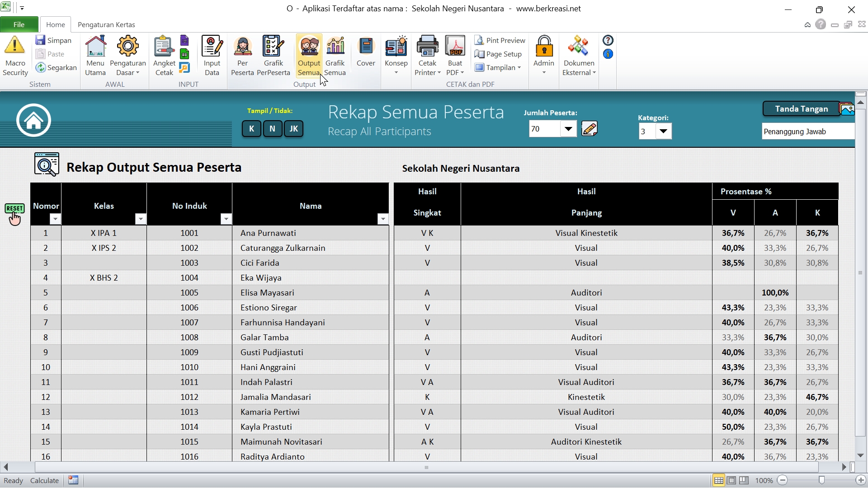Image resolution: width=868 pixels, height=488 pixels.
Task: Click the round home button in header
Action: [x=33, y=120]
